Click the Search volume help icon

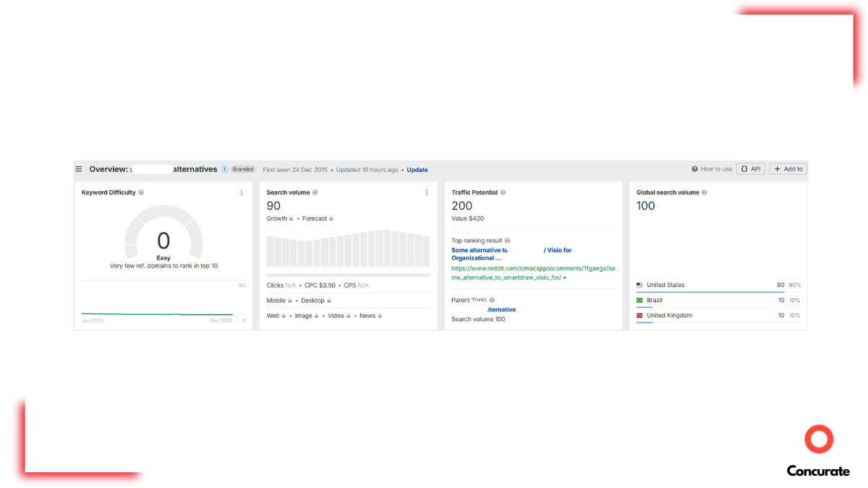[315, 193]
